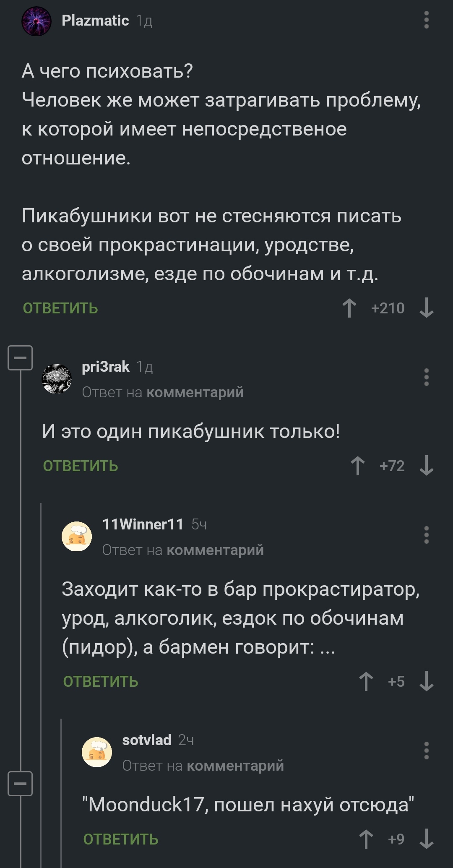View 11Winner11's avatar
Viewport: 453px width, 868px height.
(77, 536)
